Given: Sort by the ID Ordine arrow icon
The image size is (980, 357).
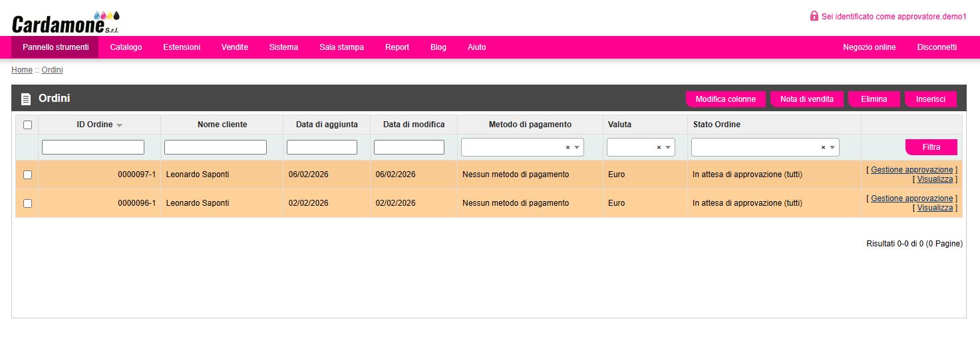Looking at the screenshot, I should (x=119, y=125).
